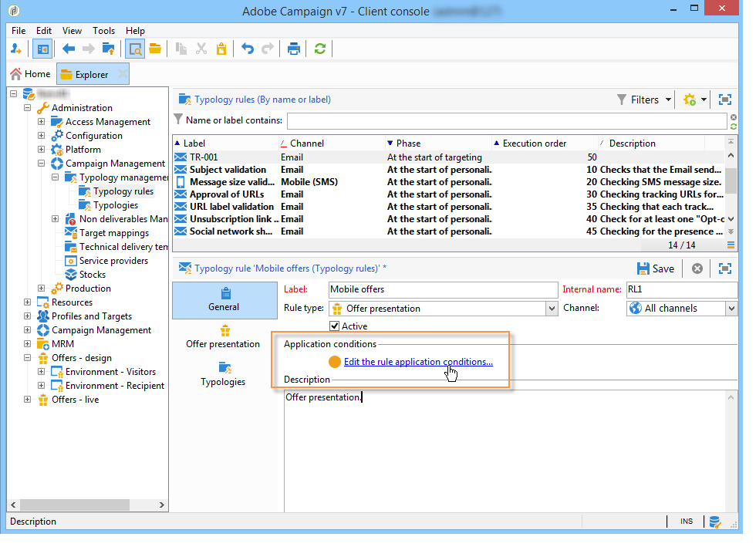Viewport: 756px width, 547px height.
Task: Expand the Profiles and Targets node
Action: point(28,316)
